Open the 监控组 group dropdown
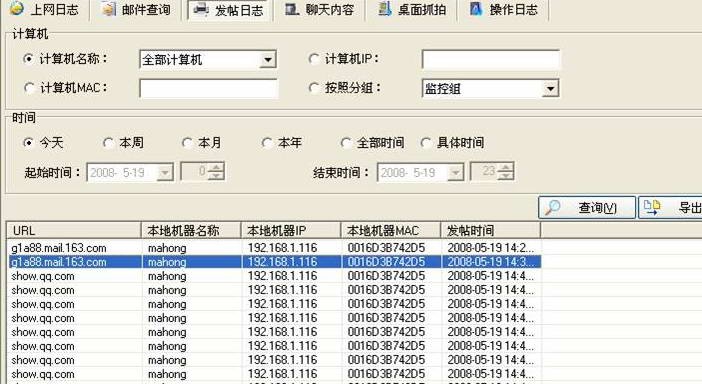The image size is (702, 384). click(x=550, y=89)
